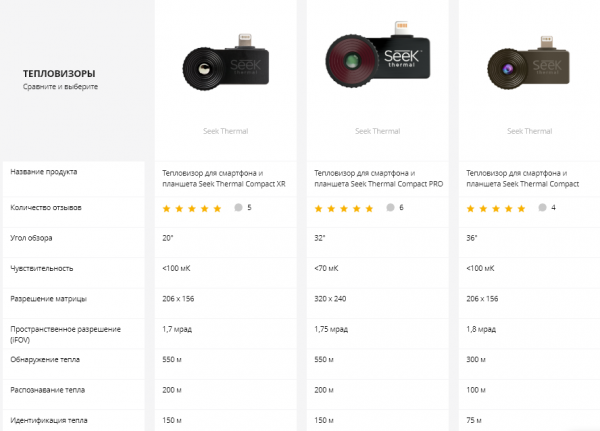Click the Чувствительность row label
This screenshot has height=431, width=600.
tap(42, 268)
